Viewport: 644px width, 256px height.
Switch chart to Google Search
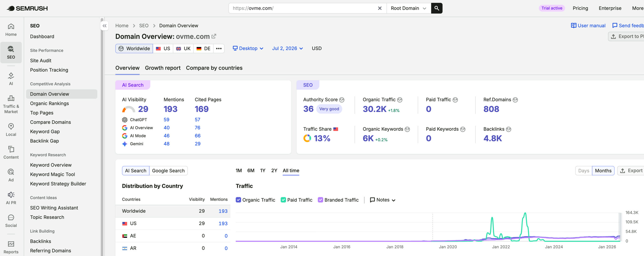[x=168, y=171]
